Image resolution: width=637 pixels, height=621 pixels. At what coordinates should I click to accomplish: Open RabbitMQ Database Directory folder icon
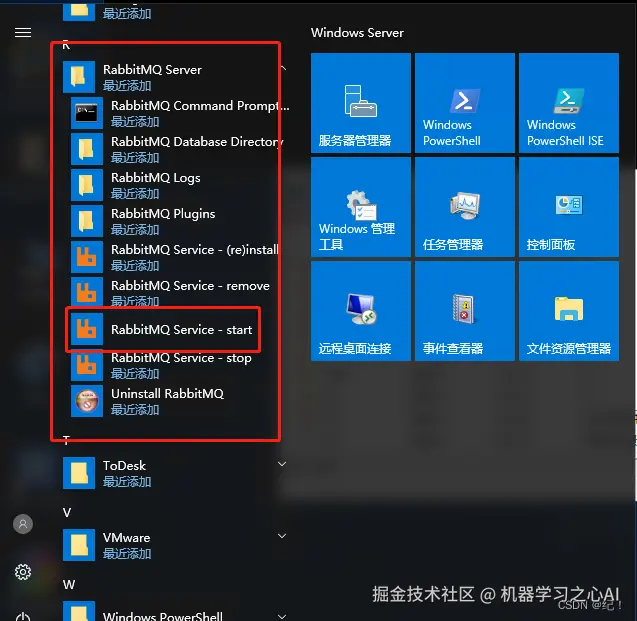87,149
